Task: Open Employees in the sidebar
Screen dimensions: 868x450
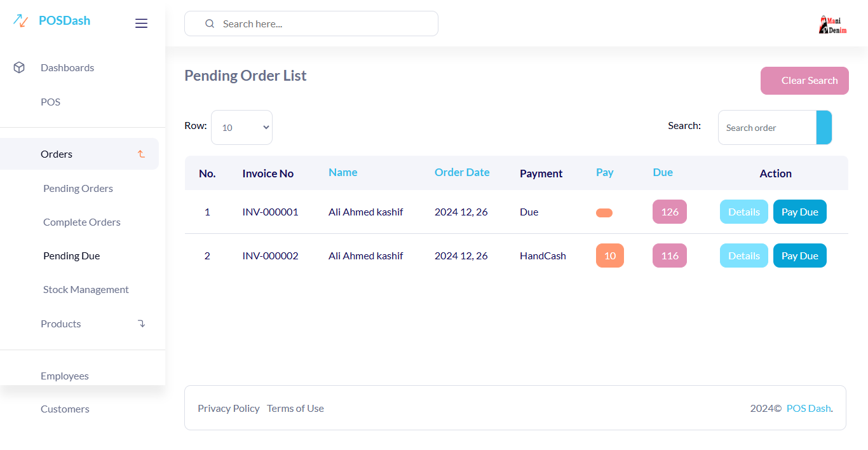Action: [65, 376]
